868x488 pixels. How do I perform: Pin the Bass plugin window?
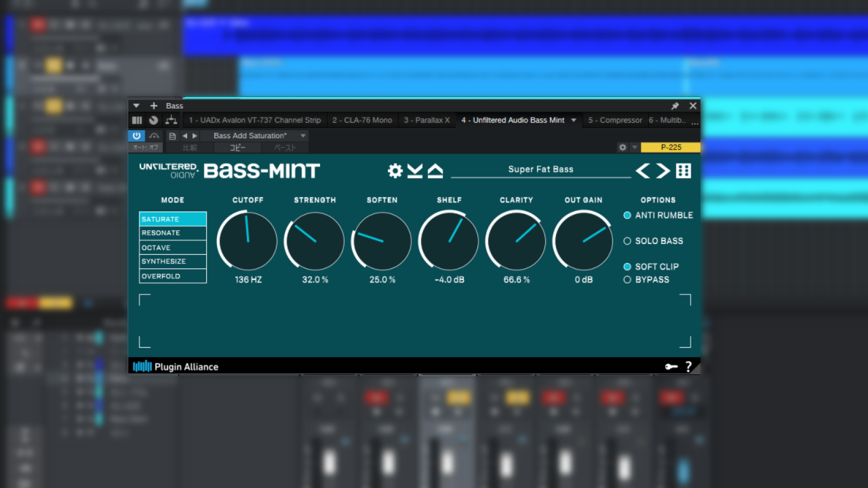point(675,106)
